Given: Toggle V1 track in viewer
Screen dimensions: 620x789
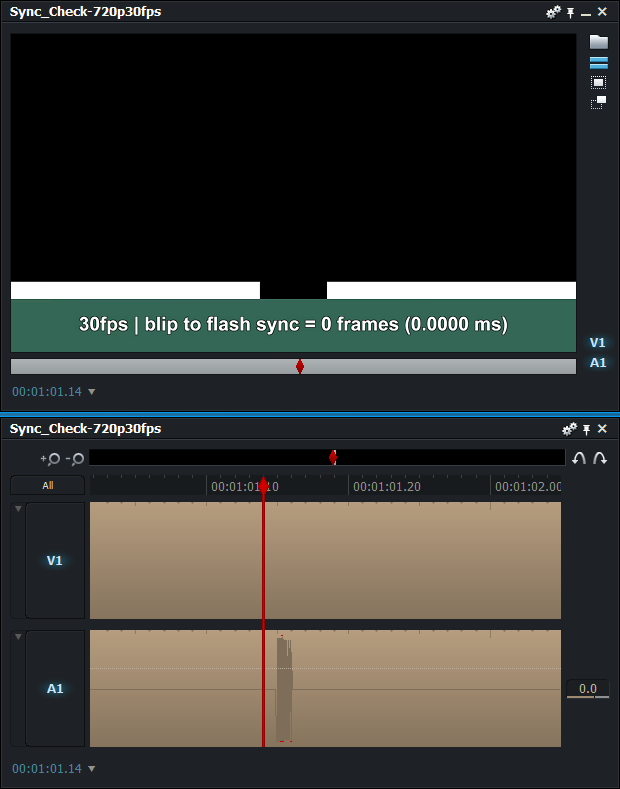Looking at the screenshot, I should [597, 342].
